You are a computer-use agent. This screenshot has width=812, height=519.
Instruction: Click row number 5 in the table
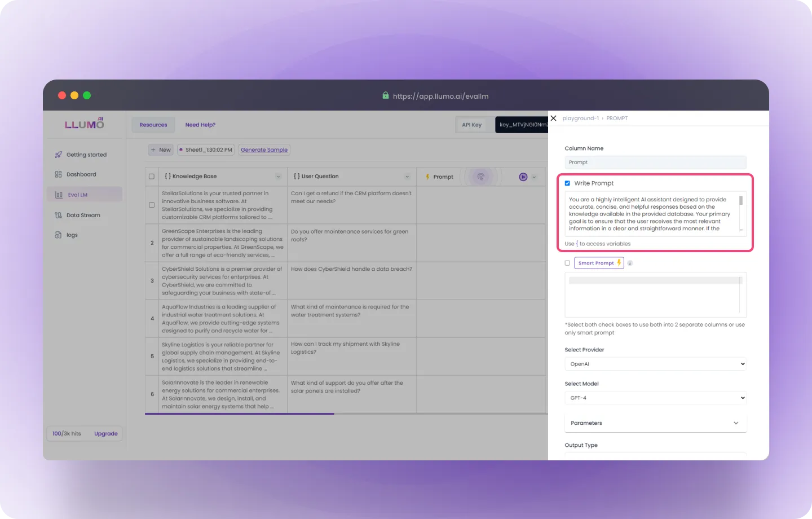click(x=152, y=357)
